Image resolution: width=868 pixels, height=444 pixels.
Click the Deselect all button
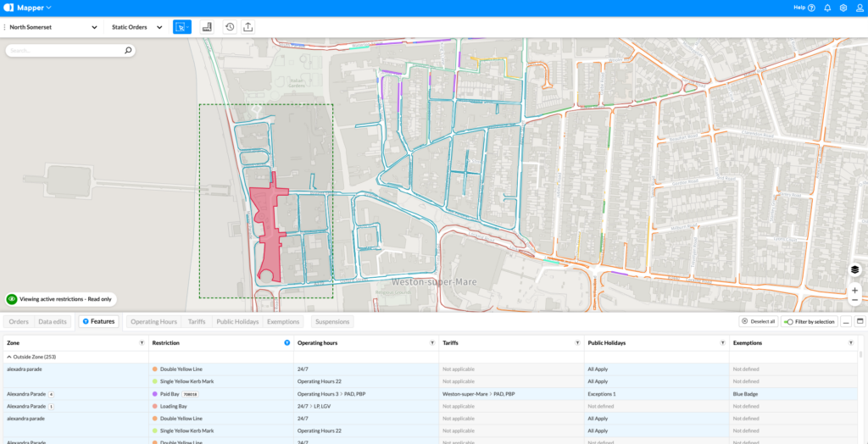coord(757,322)
